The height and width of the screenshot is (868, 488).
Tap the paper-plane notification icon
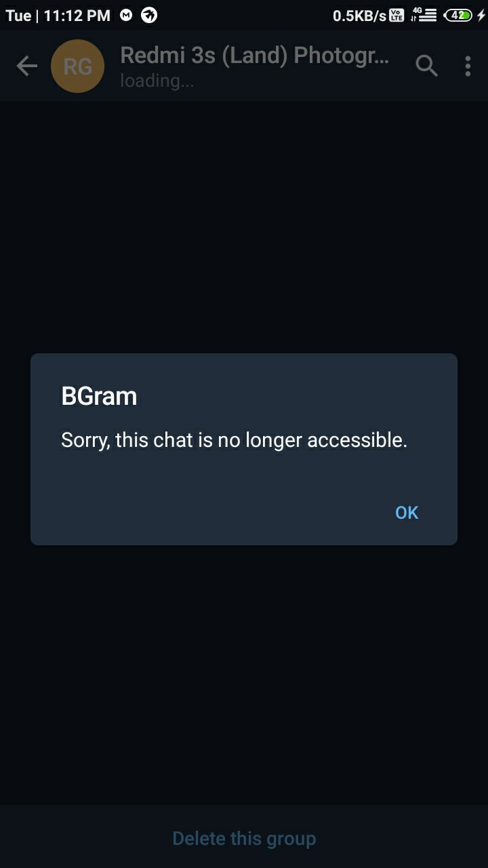(x=149, y=15)
